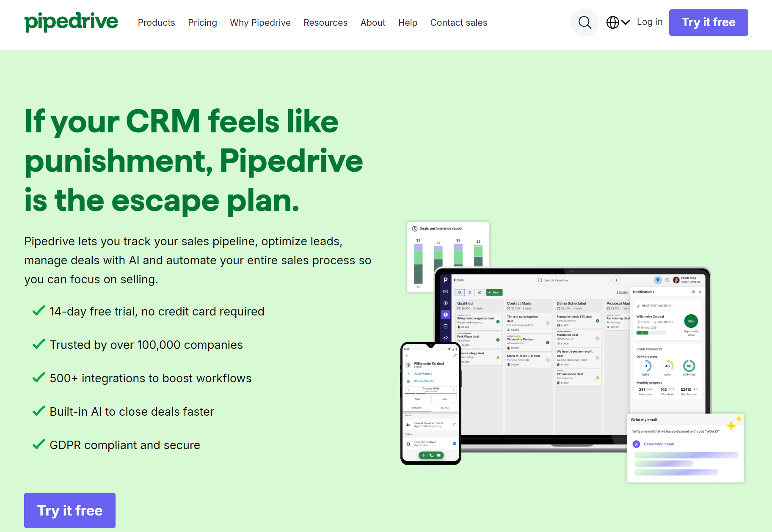Click the Log in link
The height and width of the screenshot is (532, 772).
(x=649, y=22)
